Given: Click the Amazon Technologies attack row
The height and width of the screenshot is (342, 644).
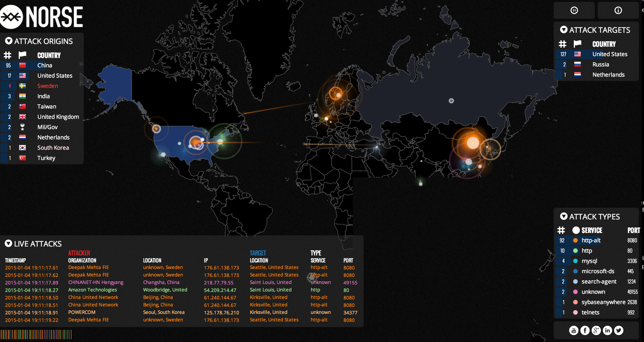Looking at the screenshot, I should tap(92, 290).
